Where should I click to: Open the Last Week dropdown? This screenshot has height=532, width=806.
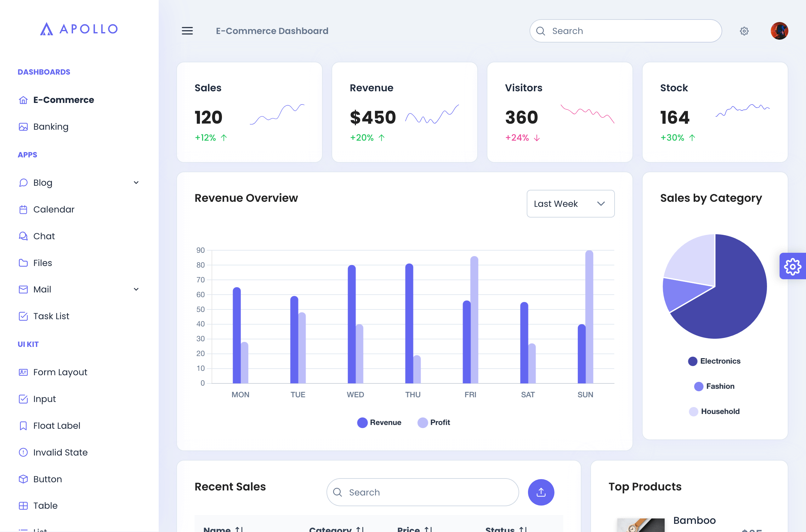(570, 204)
